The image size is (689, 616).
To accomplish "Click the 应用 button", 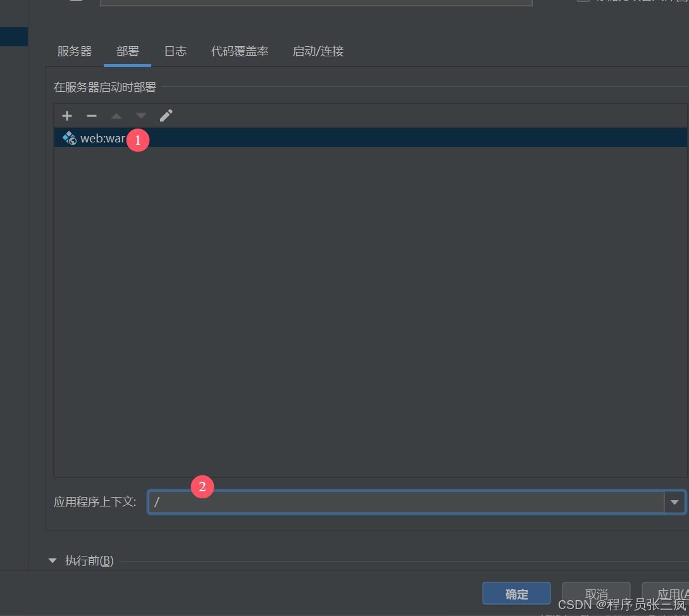I will 666,594.
